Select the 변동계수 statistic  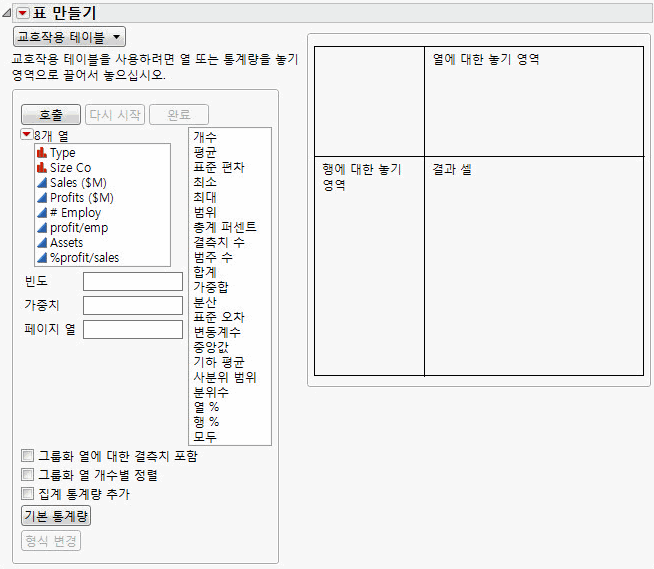coord(217,332)
